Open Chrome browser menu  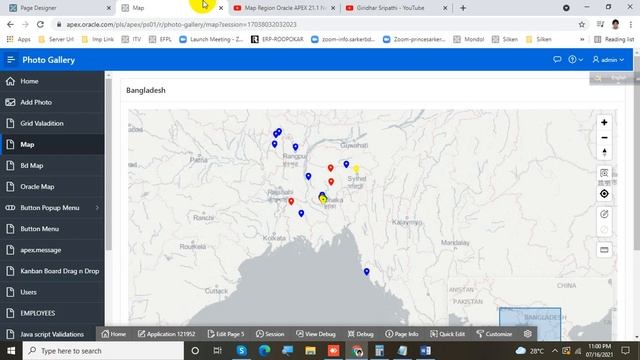pyautogui.click(x=631, y=24)
